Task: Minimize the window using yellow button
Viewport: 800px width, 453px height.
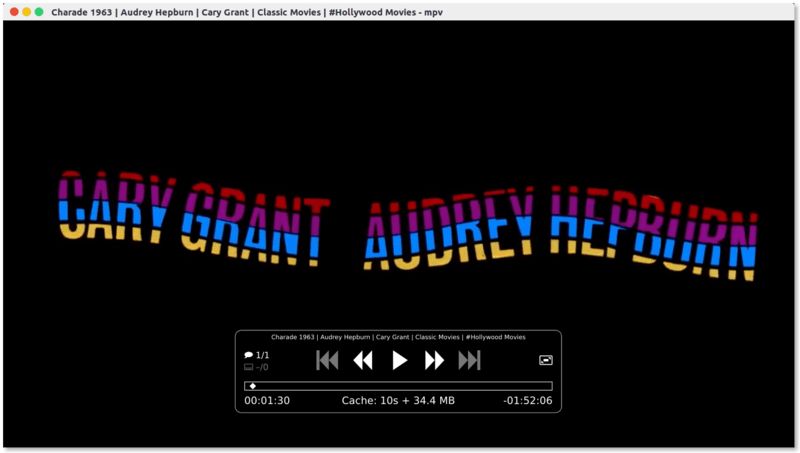Action: pyautogui.click(x=27, y=12)
